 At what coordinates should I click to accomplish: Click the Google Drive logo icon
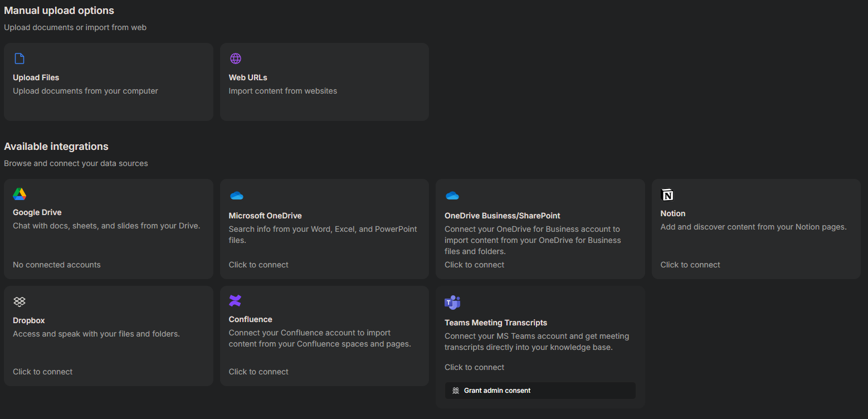(19, 194)
